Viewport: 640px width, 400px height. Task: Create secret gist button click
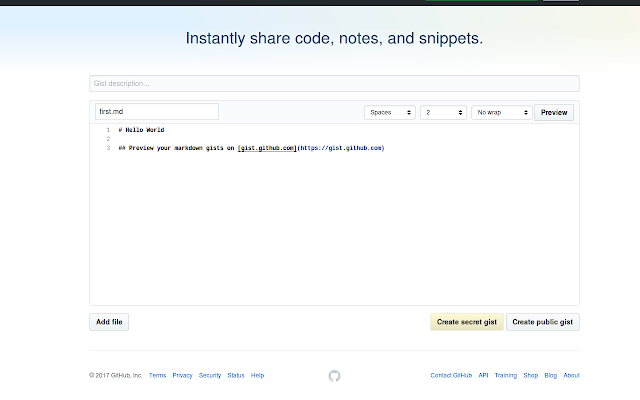[x=467, y=322]
